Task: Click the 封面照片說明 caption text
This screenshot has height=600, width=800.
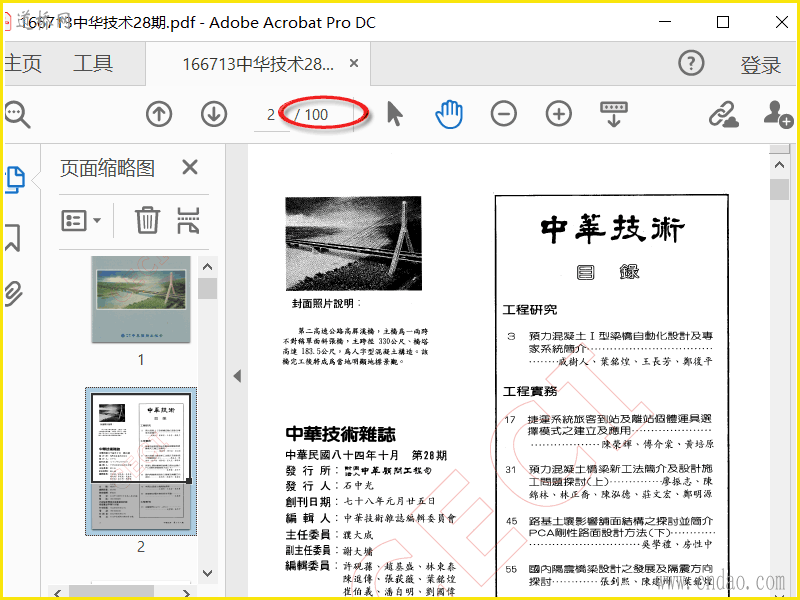Action: point(326,304)
